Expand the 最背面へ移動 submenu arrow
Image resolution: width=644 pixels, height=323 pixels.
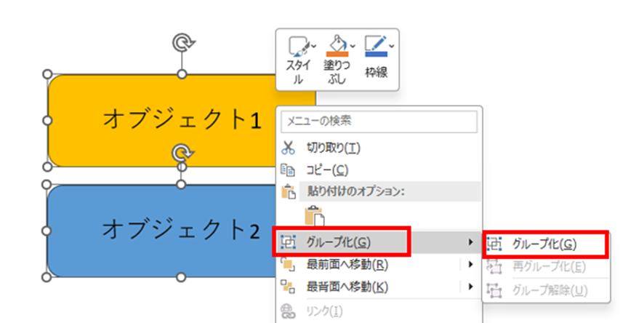click(x=470, y=287)
